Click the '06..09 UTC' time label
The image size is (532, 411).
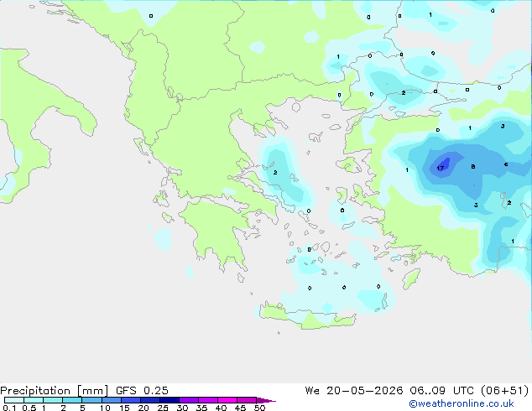click(x=441, y=391)
